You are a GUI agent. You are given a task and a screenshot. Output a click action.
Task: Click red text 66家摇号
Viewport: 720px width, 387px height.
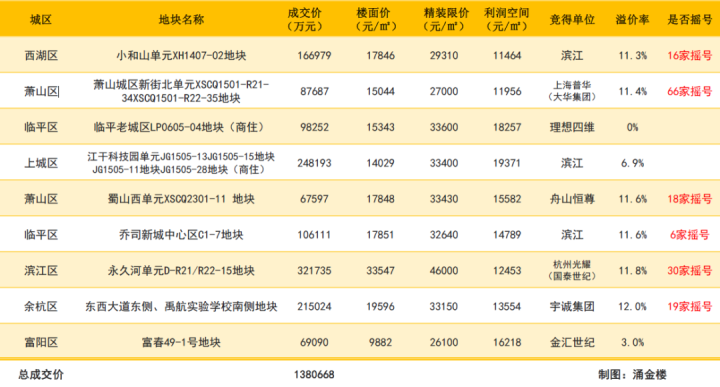pos(690,91)
